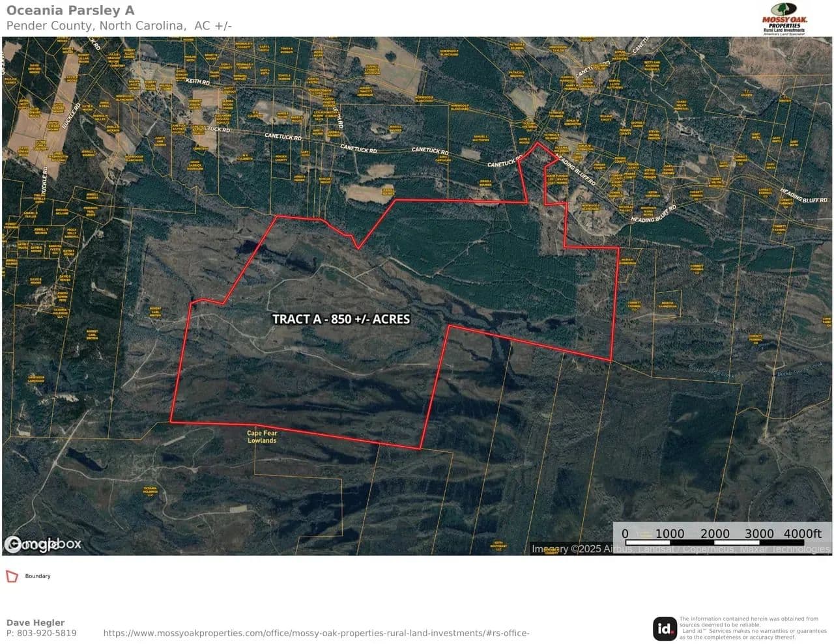Select the red Boundary legend symbol
Screen dimensions: 834x644
(x=12, y=576)
